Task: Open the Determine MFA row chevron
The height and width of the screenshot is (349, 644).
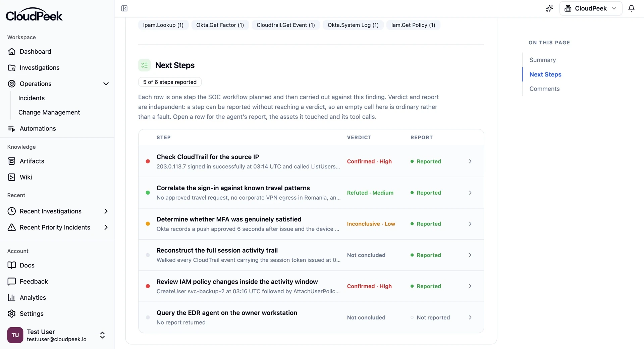Action: point(470,224)
